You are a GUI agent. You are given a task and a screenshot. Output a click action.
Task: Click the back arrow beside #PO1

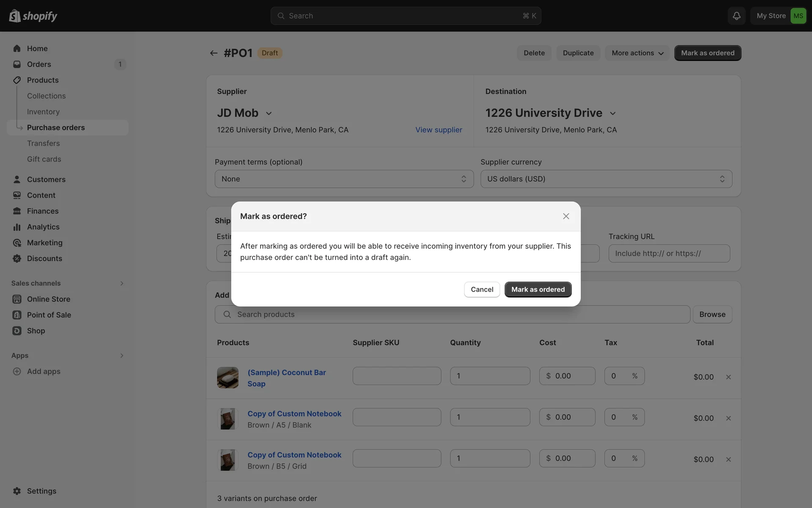(214, 53)
